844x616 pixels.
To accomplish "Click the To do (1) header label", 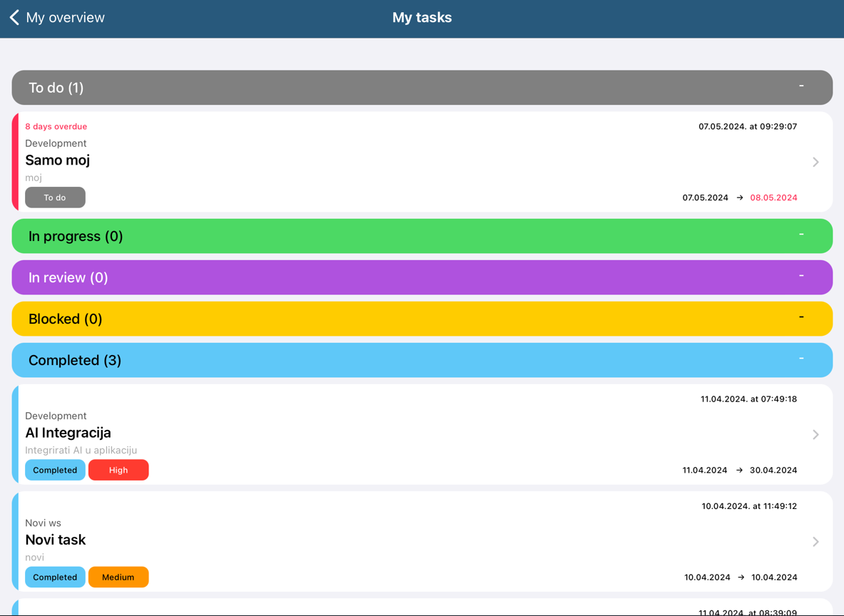I will click(x=56, y=88).
